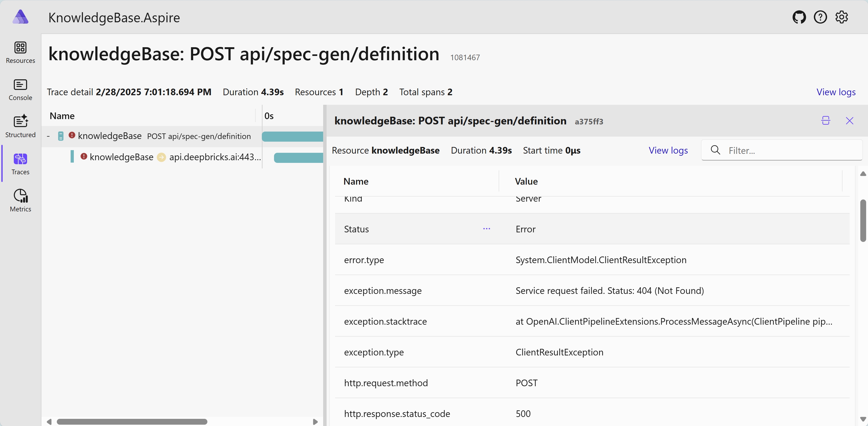Click the POST span timeline bar
Screen dimensions: 868x426
292,136
